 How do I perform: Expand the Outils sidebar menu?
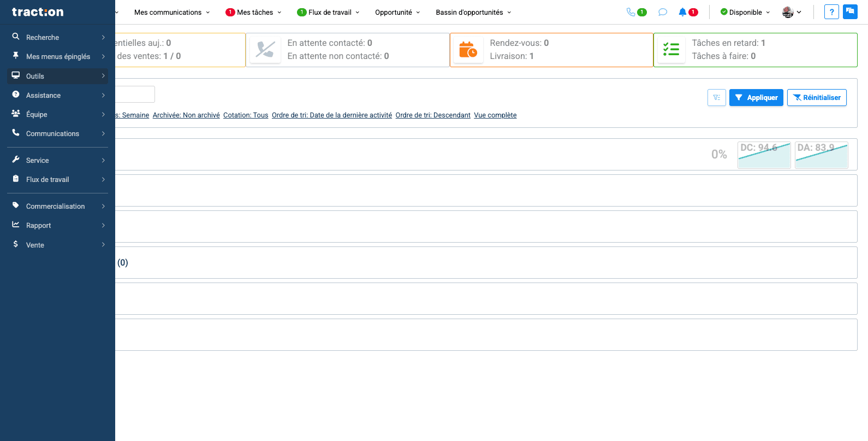58,76
